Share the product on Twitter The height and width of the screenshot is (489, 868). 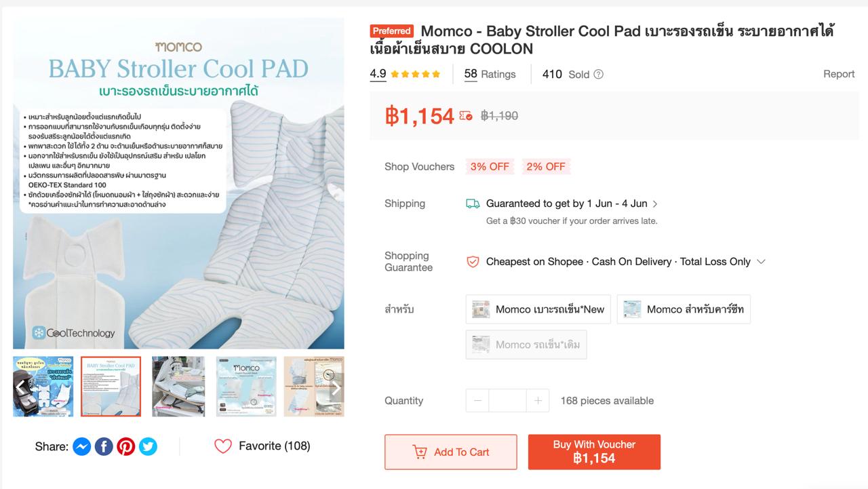(x=148, y=446)
